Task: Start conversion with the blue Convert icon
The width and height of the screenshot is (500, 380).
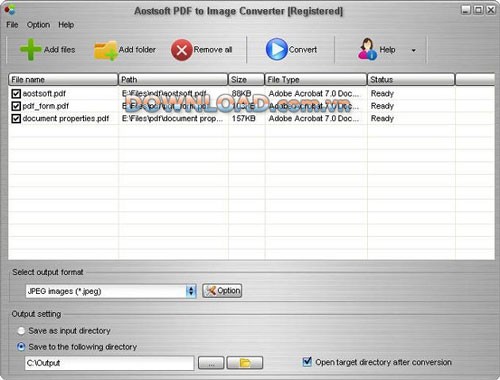Action: point(276,49)
